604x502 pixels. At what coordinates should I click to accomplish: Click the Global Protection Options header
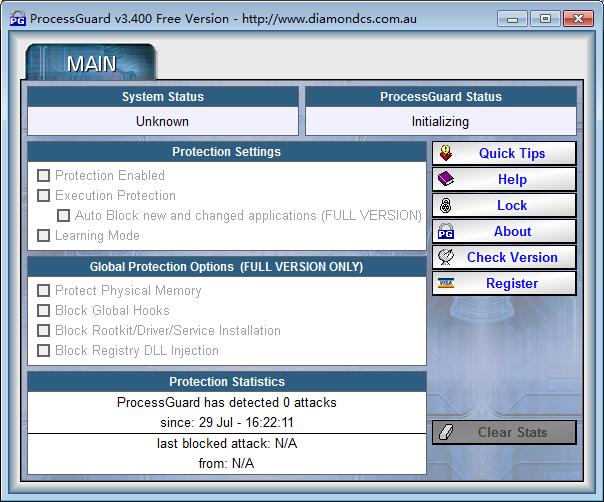click(226, 267)
